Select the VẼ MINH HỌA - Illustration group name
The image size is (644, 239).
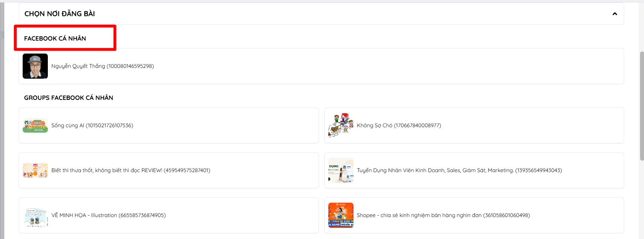108,215
